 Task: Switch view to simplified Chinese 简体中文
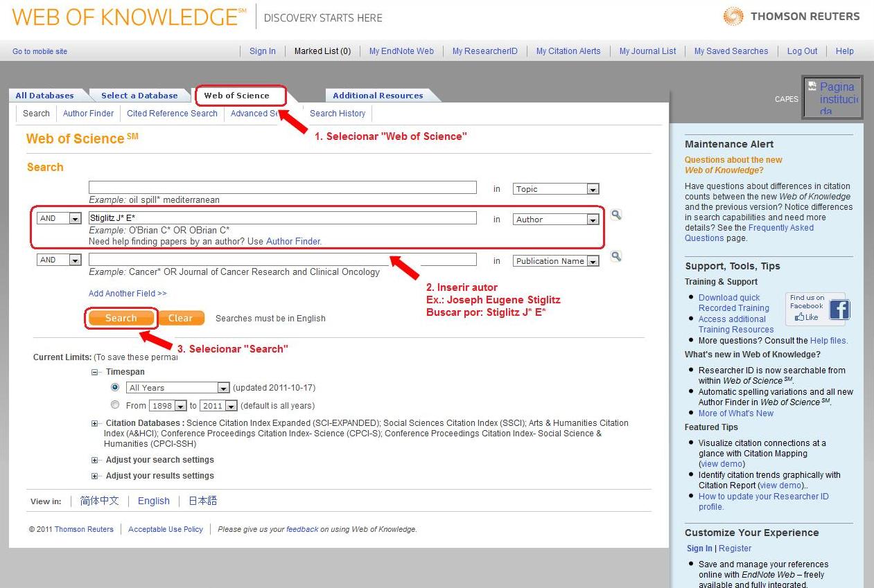[x=99, y=501]
